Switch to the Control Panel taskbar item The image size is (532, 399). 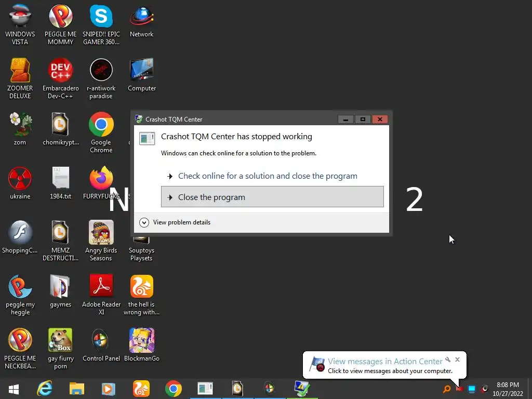[270, 389]
